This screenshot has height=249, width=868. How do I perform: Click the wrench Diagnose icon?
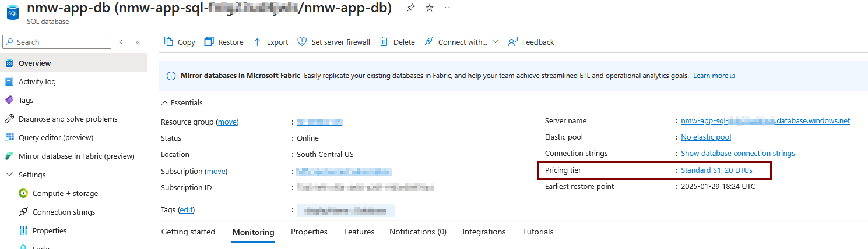pyautogui.click(x=9, y=119)
